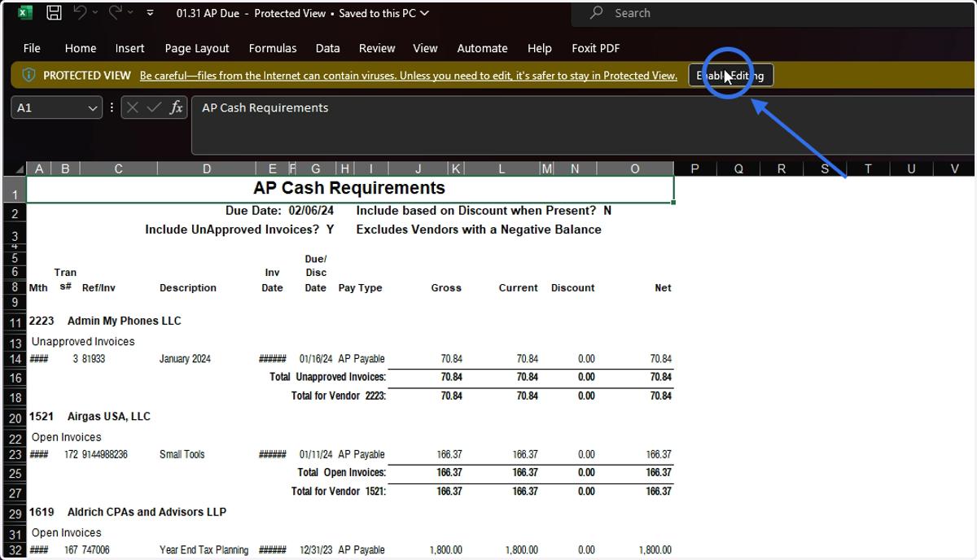977x560 pixels.
Task: Select row 2 header
Action: click(x=15, y=213)
